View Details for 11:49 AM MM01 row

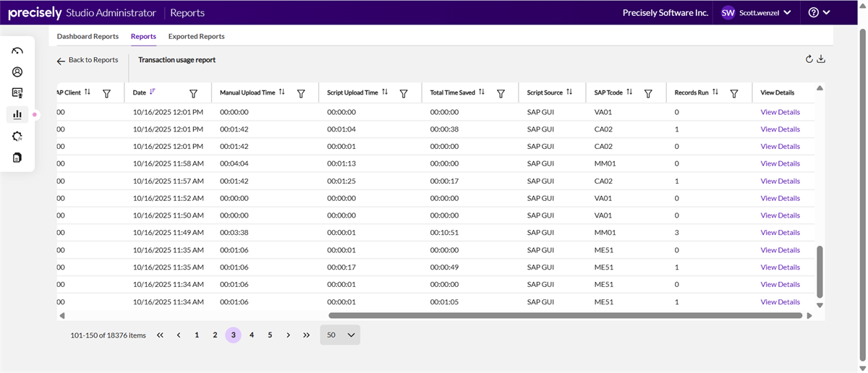780,233
